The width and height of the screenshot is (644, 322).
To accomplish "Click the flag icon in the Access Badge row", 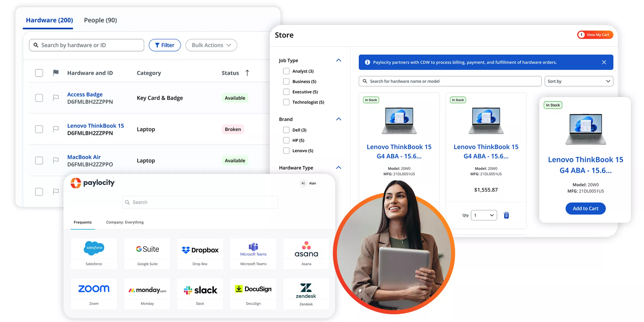I will click(x=56, y=98).
